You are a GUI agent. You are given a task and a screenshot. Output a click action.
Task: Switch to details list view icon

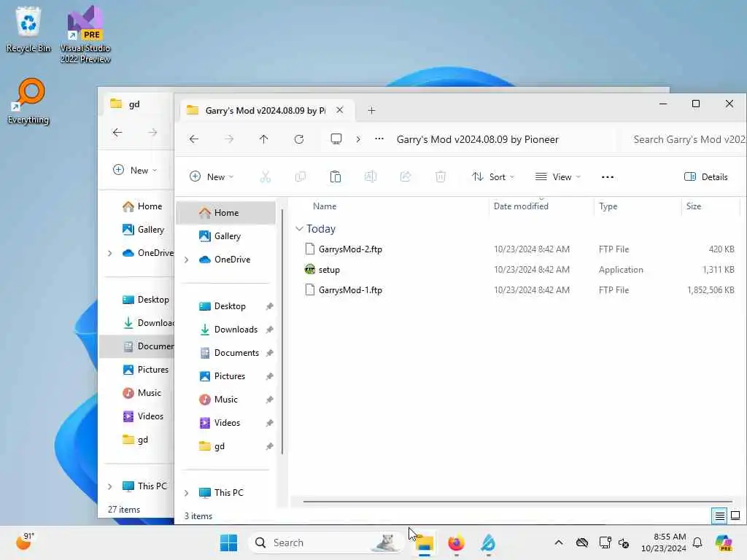pyautogui.click(x=719, y=516)
